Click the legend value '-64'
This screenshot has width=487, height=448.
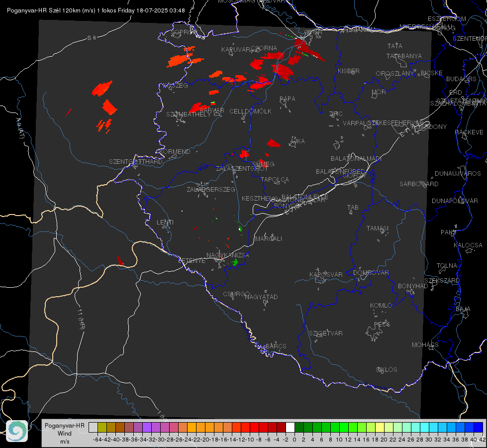98,440
